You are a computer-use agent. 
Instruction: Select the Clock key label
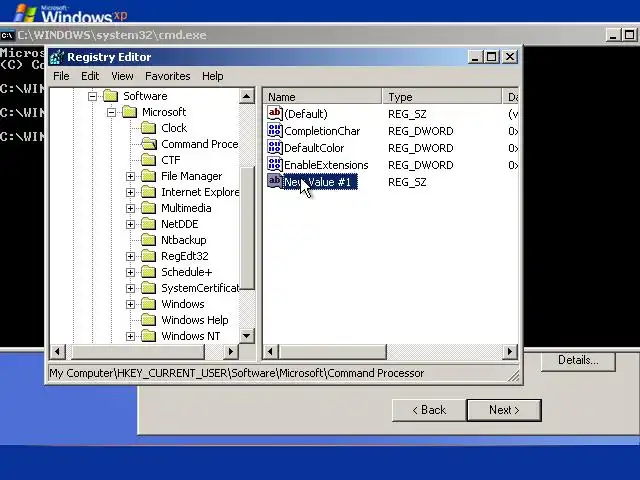tap(174, 128)
